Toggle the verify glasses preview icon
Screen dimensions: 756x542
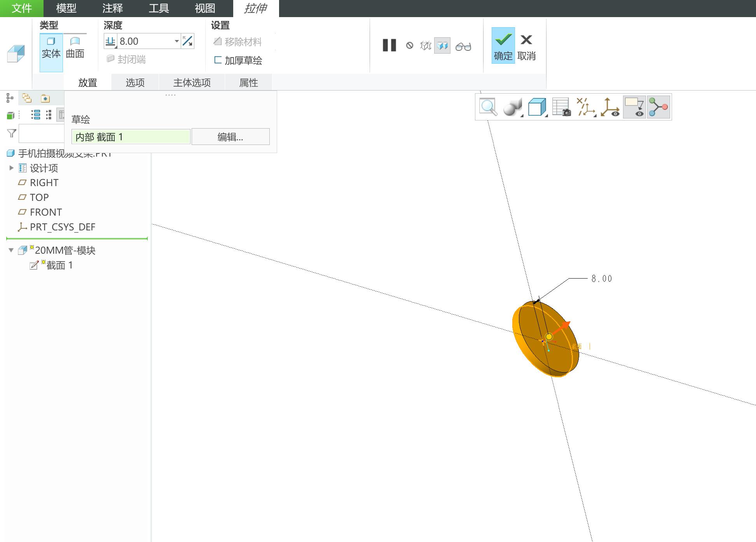[463, 46]
